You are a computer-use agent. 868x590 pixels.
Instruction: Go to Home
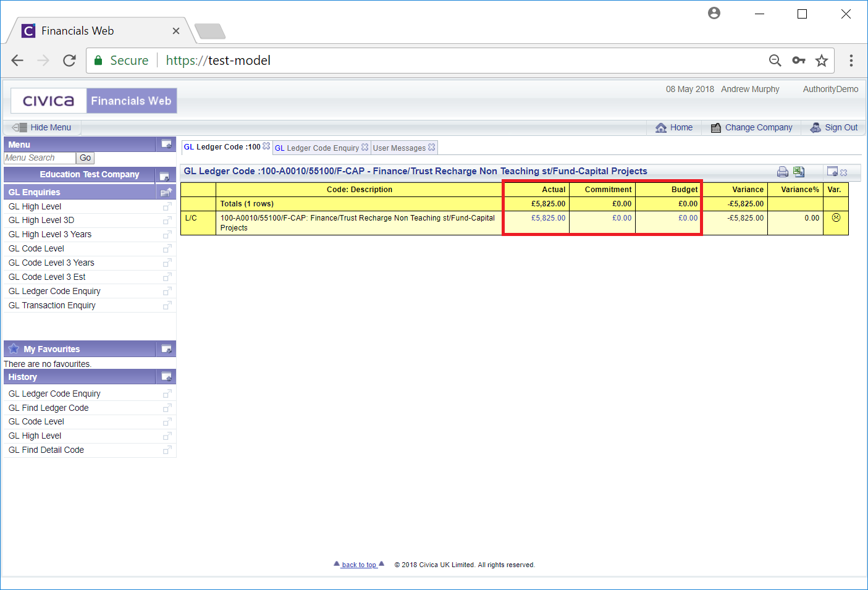674,127
